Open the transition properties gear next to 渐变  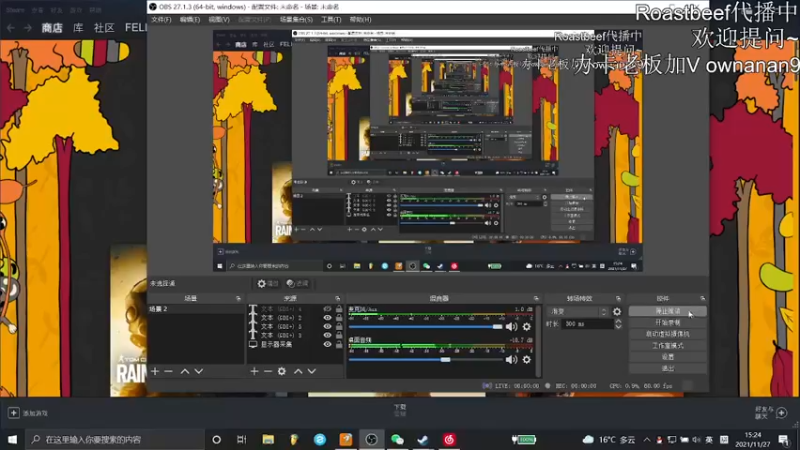(617, 311)
